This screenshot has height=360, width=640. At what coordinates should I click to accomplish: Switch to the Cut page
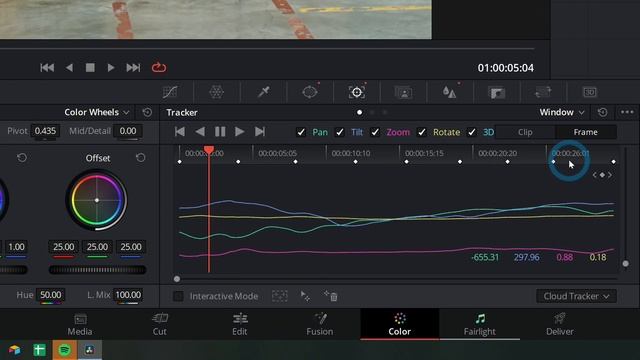[160, 324]
